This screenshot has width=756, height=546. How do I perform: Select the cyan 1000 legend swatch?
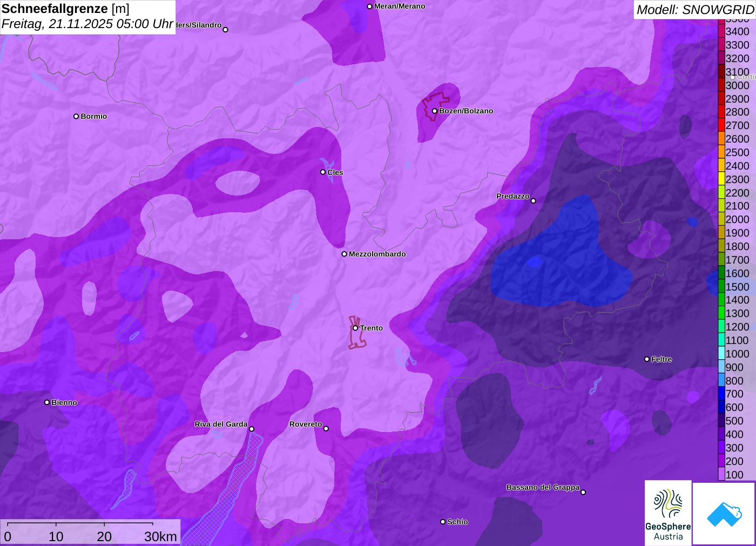(721, 353)
